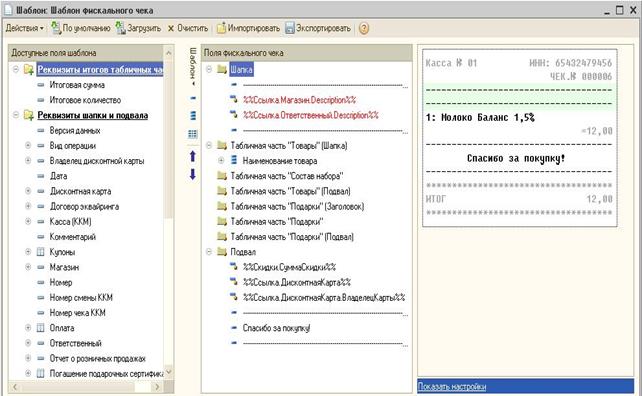Screen dimensions: 642x396
Task: Click the Импортировать button
Action: (248, 28)
